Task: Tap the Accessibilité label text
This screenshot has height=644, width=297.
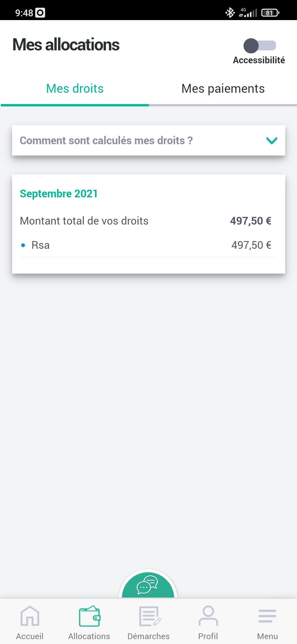Action: [x=259, y=60]
